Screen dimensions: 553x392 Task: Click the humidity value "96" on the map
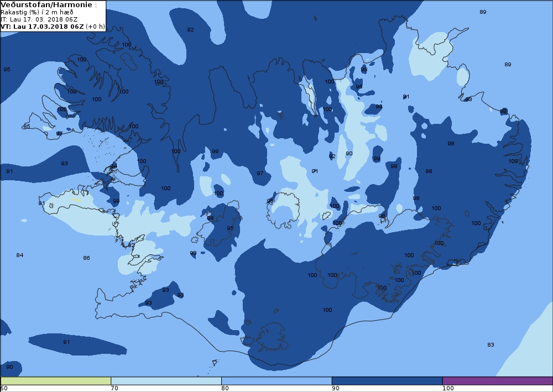click(359, 86)
